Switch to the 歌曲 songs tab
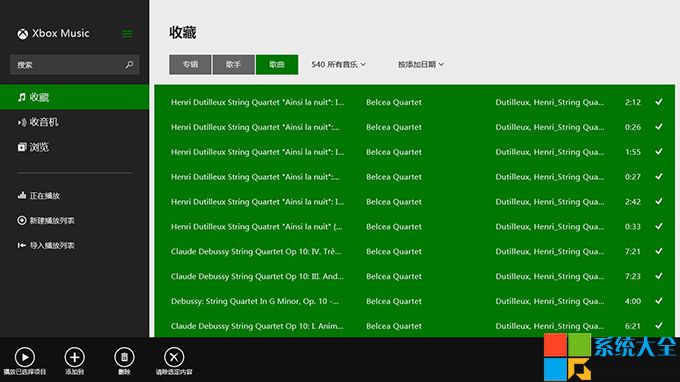The image size is (680, 382). (277, 65)
